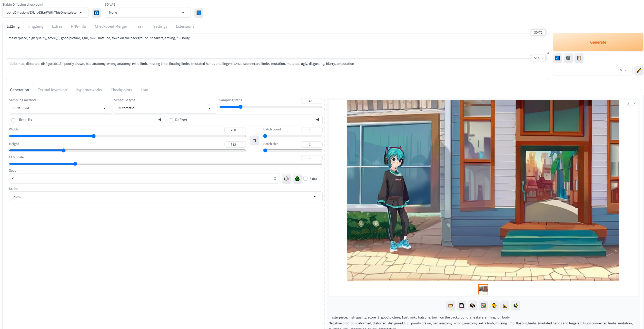Go to the Checkpoint Merger tab
Image resolution: width=644 pixels, height=329 pixels.
[x=111, y=26]
